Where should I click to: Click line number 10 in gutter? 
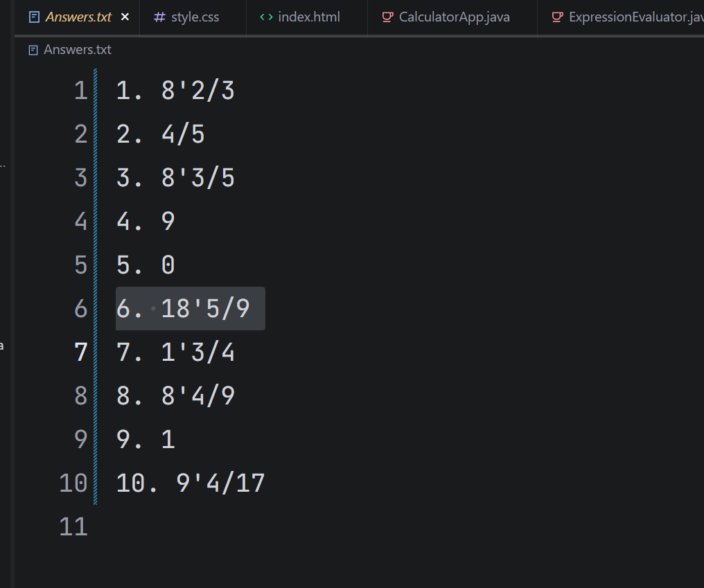73,483
